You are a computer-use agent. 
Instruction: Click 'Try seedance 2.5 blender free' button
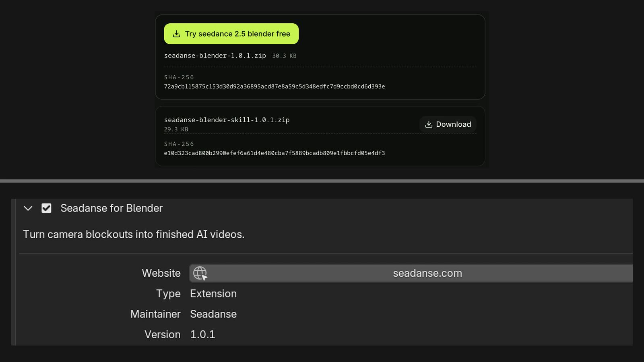click(231, 34)
